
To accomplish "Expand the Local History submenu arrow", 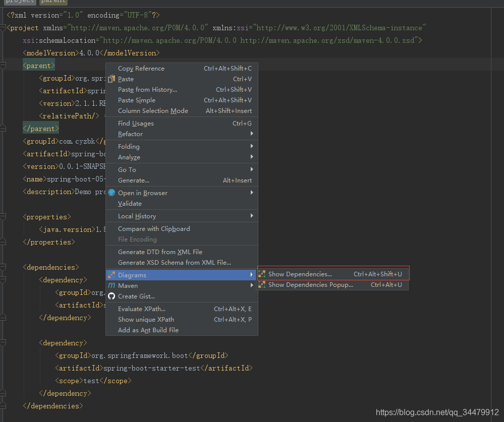I will pos(252,215).
